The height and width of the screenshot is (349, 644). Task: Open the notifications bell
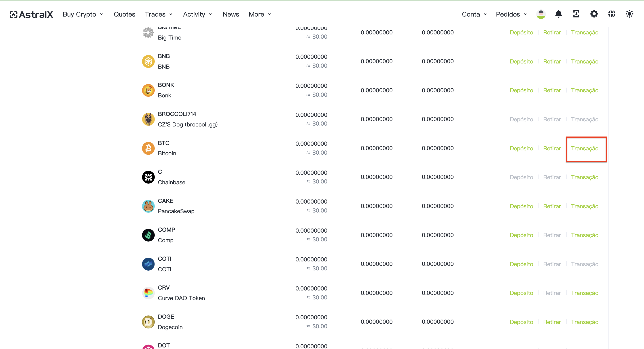click(x=559, y=14)
